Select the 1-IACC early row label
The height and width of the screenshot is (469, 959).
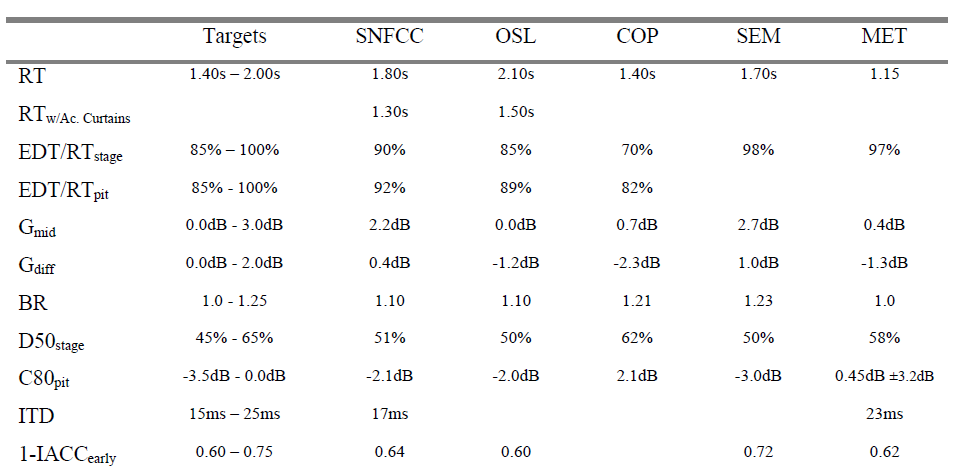click(66, 451)
